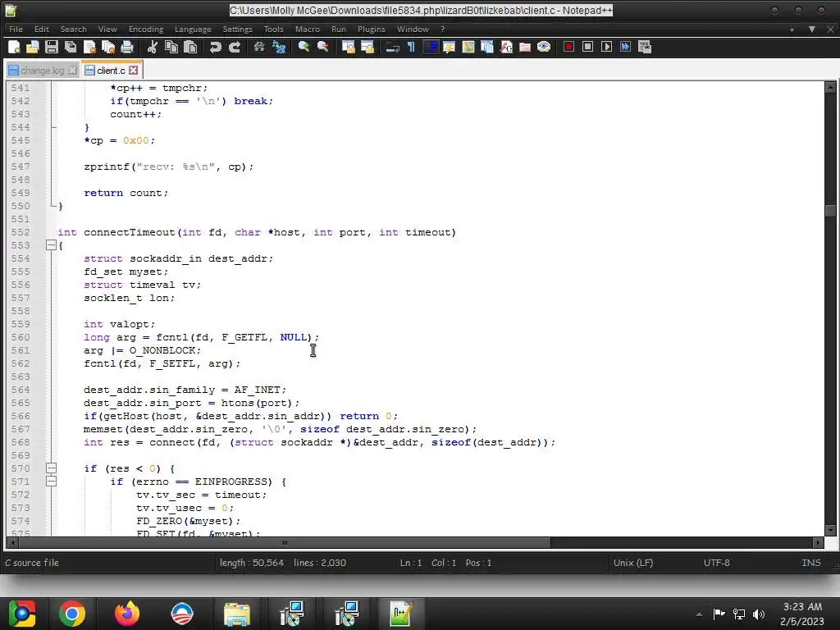The image size is (840, 630).
Task: Click the Close All toolbar icon
Action: 108,47
